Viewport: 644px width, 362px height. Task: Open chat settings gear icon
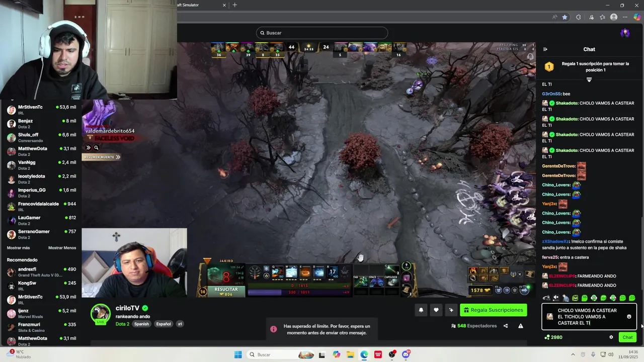611,337
